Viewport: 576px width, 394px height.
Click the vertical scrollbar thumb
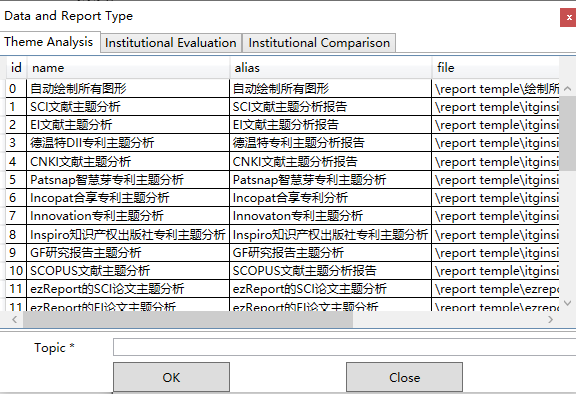point(568,134)
